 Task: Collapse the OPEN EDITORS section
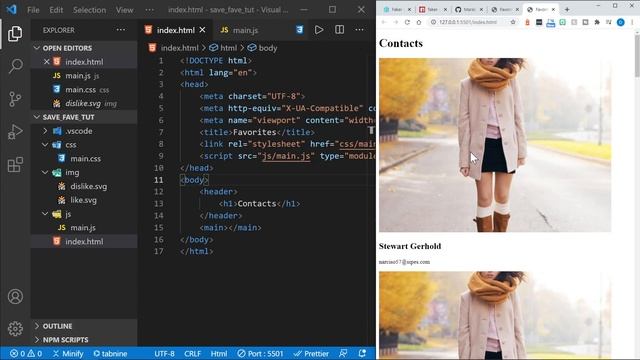pos(37,48)
